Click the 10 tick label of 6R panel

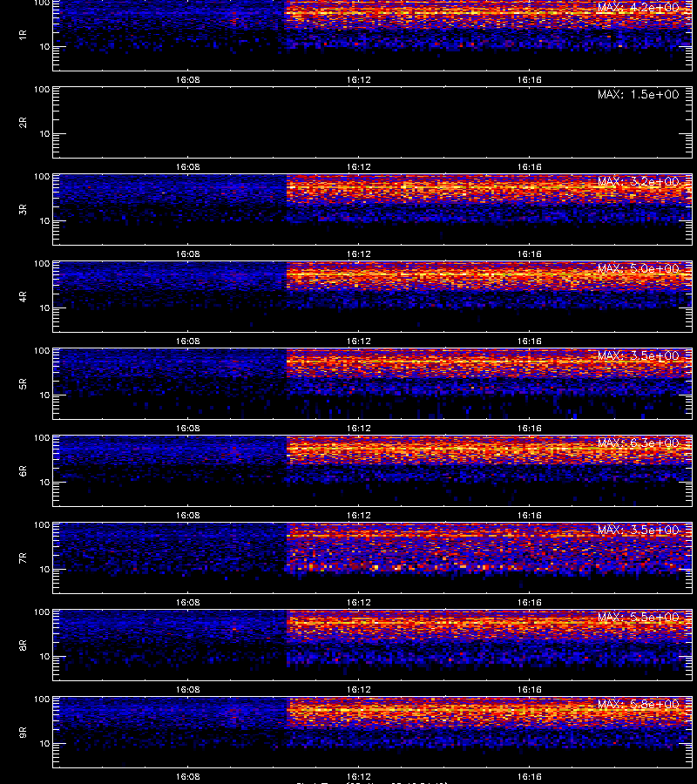44,483
